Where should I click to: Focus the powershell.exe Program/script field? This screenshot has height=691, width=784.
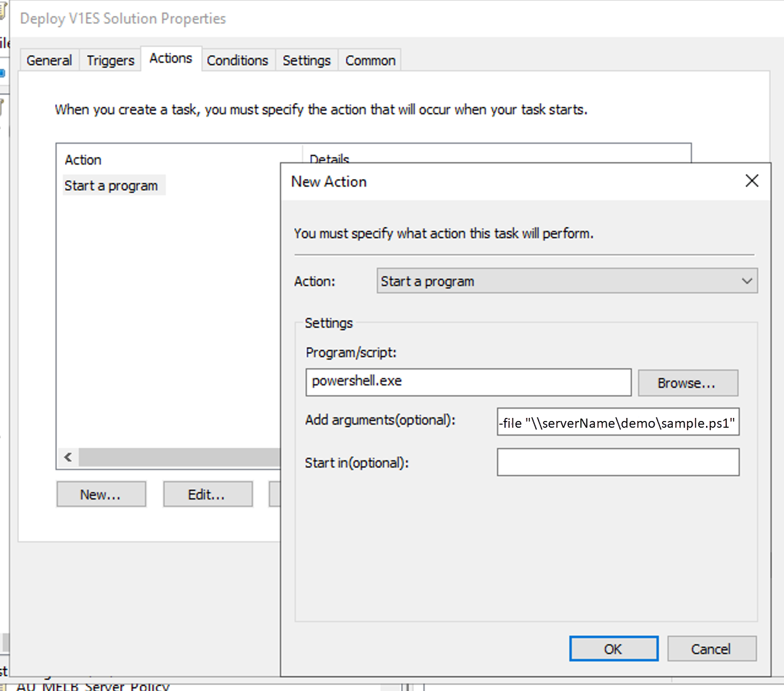tap(468, 382)
